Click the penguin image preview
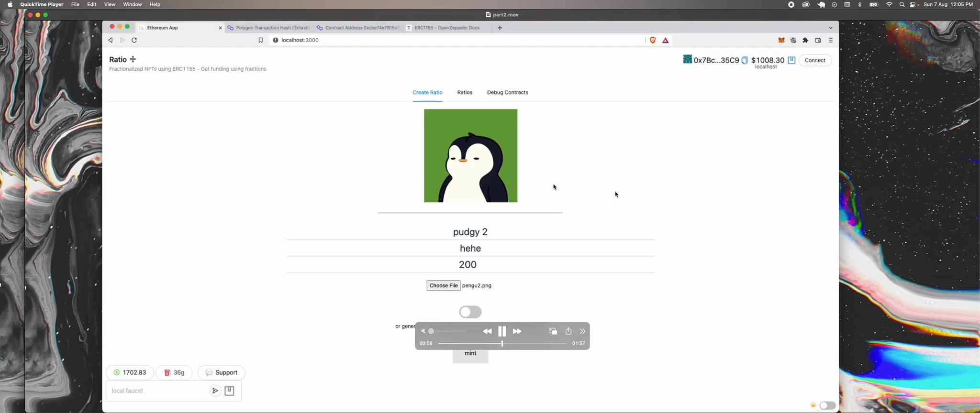The image size is (980, 413). pos(470,156)
